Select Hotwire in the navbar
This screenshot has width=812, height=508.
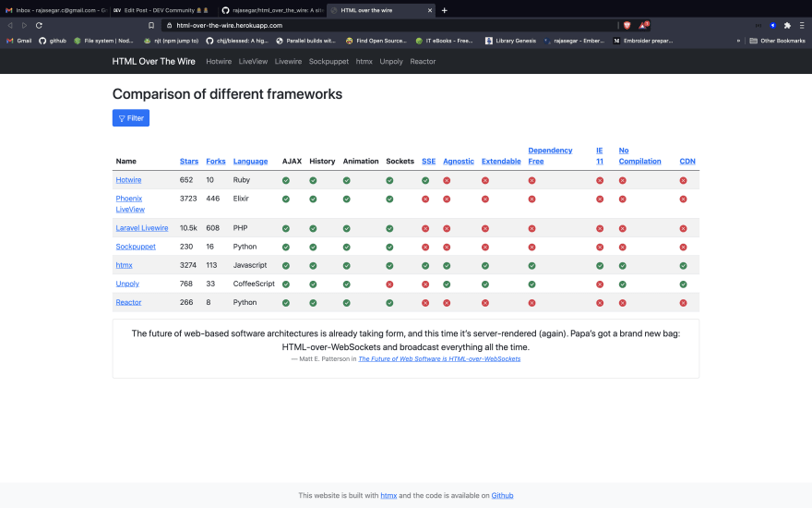[219, 61]
